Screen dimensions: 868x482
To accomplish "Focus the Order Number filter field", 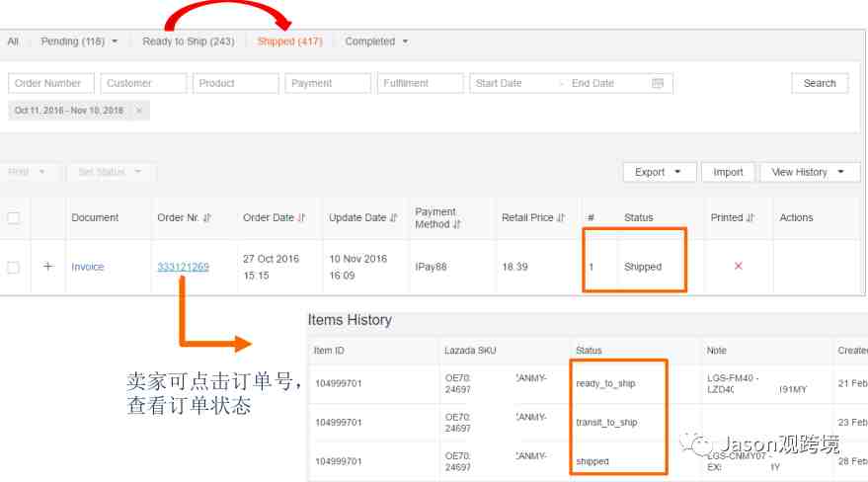I will click(51, 83).
